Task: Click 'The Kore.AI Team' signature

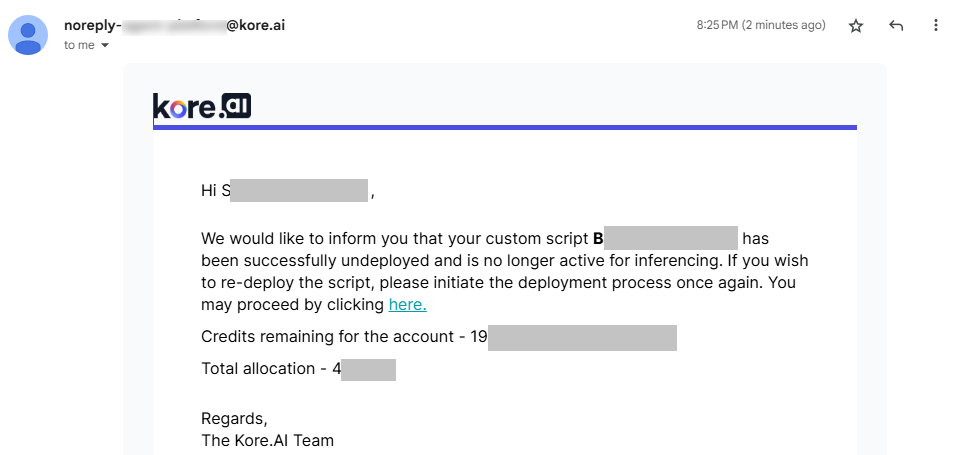Action: pos(267,440)
